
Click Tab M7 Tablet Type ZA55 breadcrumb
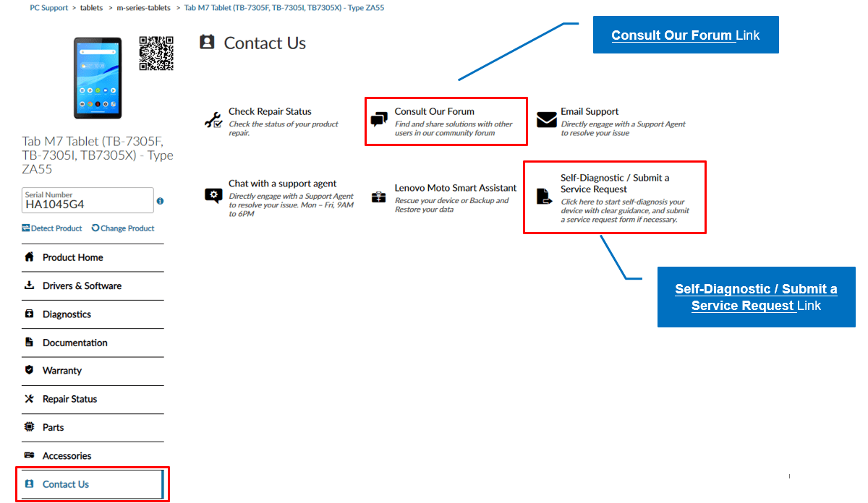click(284, 8)
